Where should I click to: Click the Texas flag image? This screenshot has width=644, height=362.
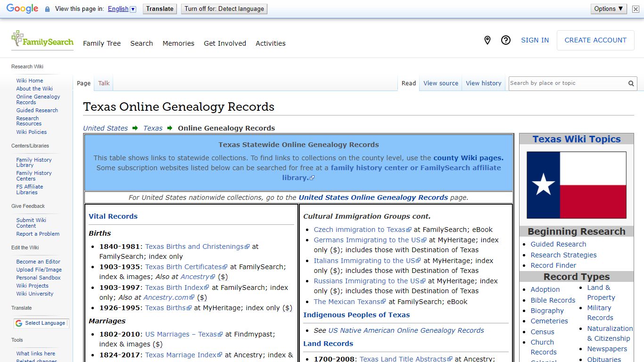click(576, 185)
